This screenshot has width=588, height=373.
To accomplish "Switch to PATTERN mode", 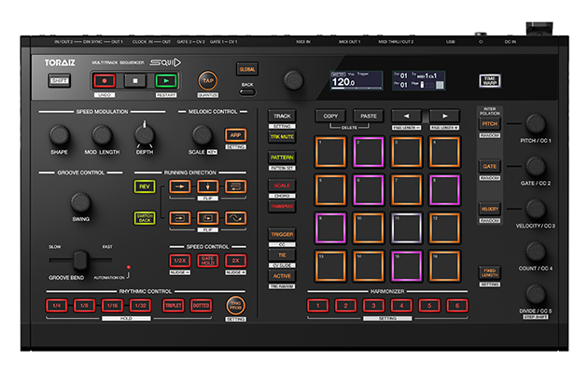I will pos(281,158).
